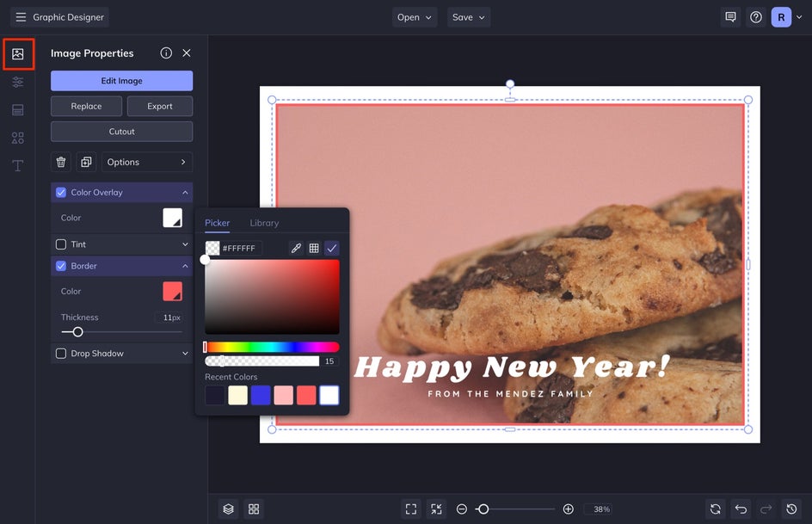The width and height of the screenshot is (812, 524).
Task: Open the Color Overlay white color swatch
Action: click(172, 218)
